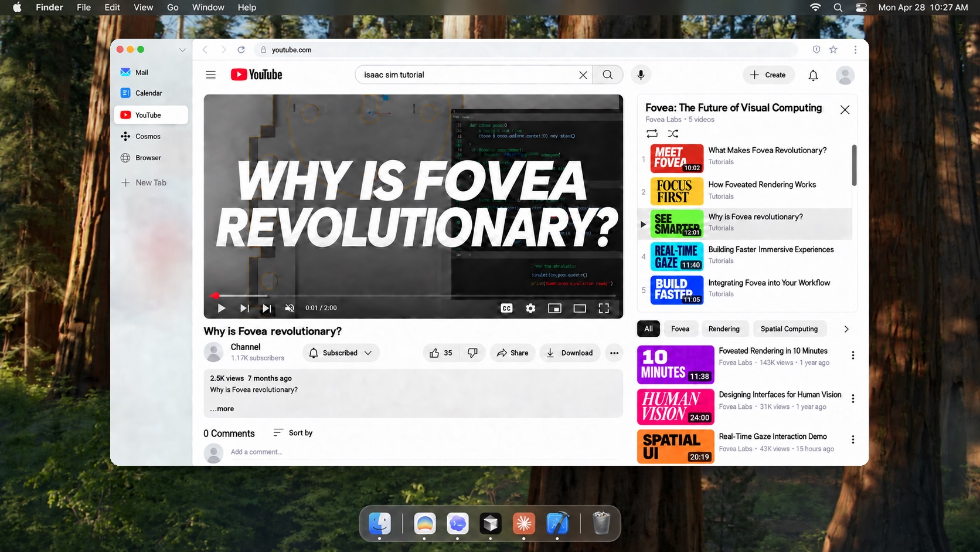Toggle theater mode

pyautogui.click(x=580, y=308)
